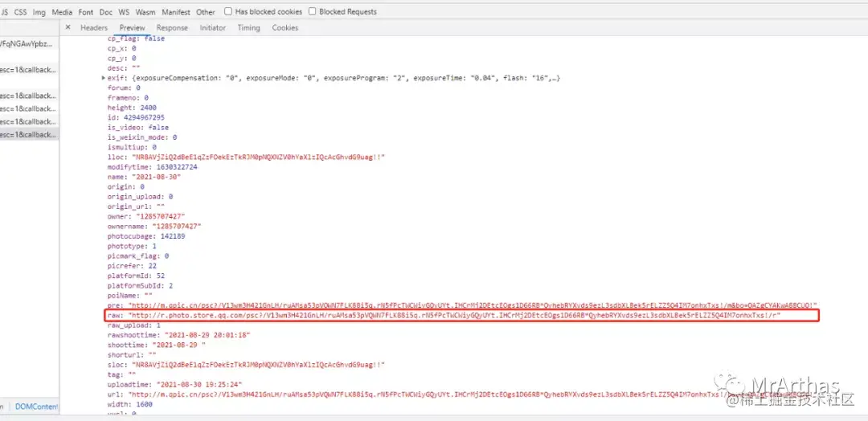Screen dimensions: 868x421
Task: Click the ownername property
Action: coord(154,227)
